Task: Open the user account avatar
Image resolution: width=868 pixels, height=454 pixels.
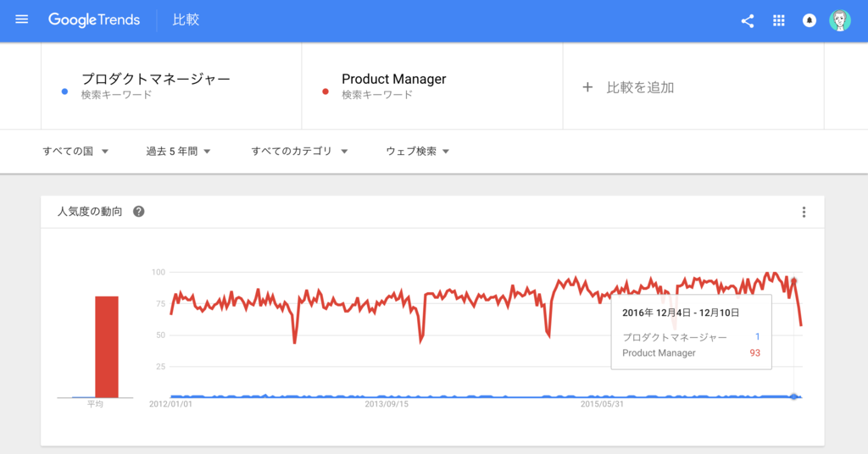Action: (x=840, y=20)
